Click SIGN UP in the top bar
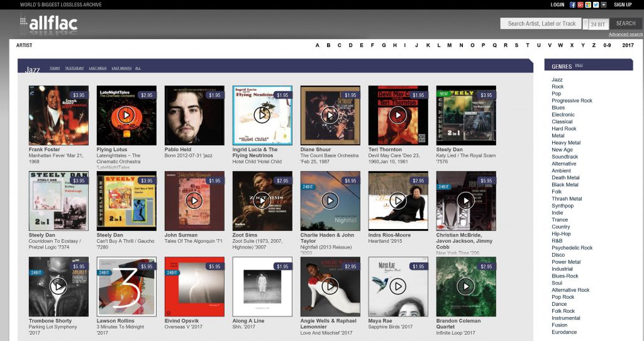The width and height of the screenshot is (644, 341). click(x=623, y=5)
